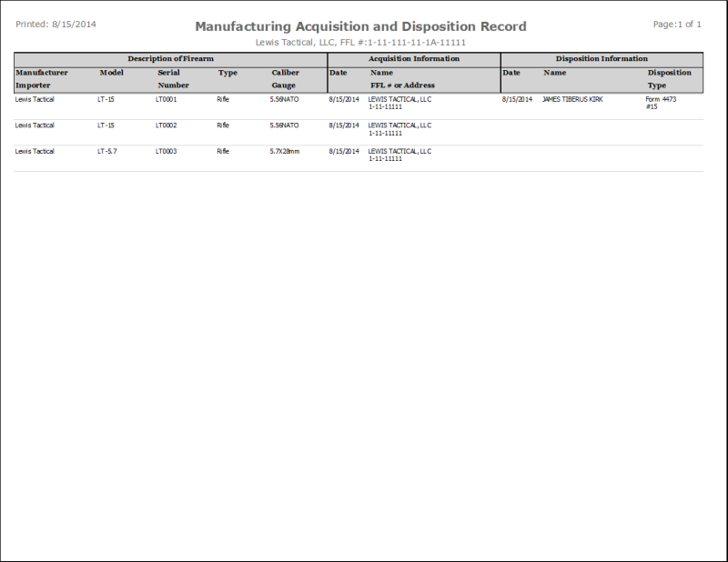The height and width of the screenshot is (562, 728).
Task: Click the LT-15 model in row LT0001
Action: click(106, 99)
